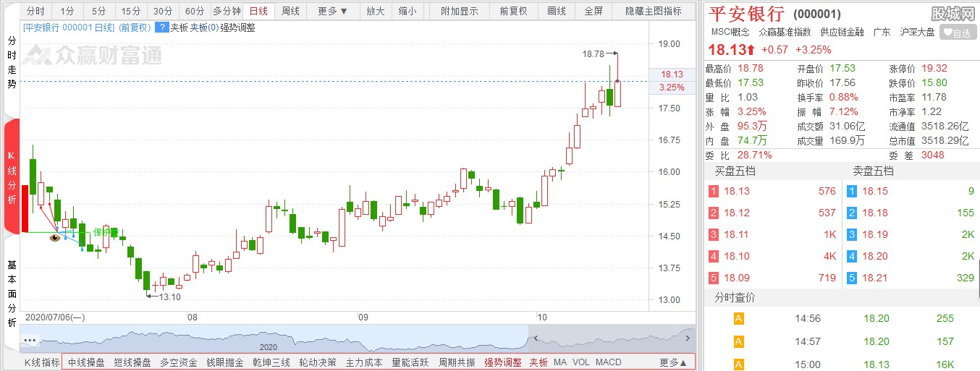The height and width of the screenshot is (371, 980).
Task: Click the 放大 zoom in button
Action: coord(375,11)
